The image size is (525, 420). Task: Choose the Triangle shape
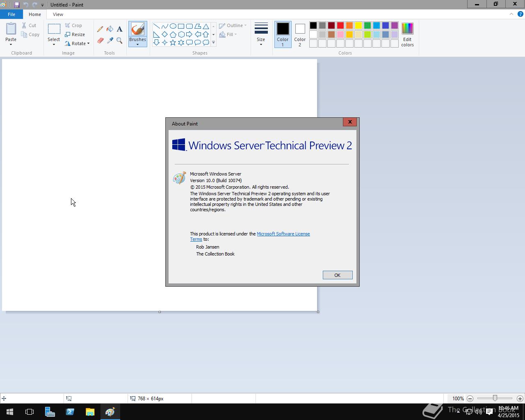click(205, 26)
